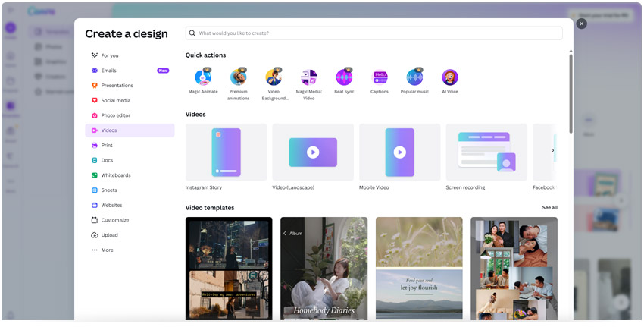Click the Print category icon
The width and height of the screenshot is (644, 327).
click(x=95, y=145)
